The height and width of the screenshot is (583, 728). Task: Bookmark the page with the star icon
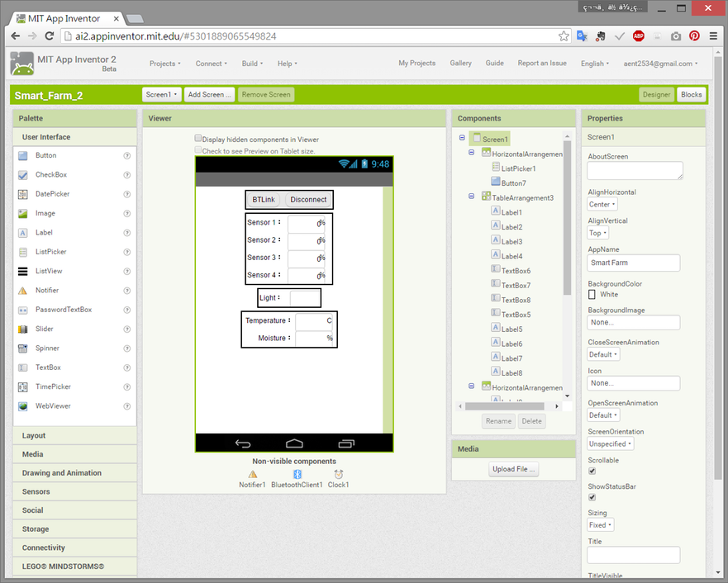(x=564, y=36)
